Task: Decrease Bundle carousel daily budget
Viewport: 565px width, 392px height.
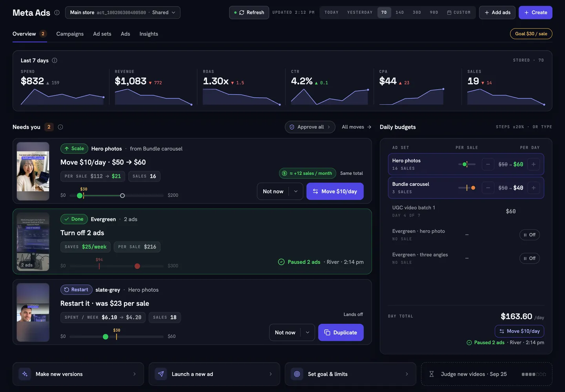Action: point(488,188)
